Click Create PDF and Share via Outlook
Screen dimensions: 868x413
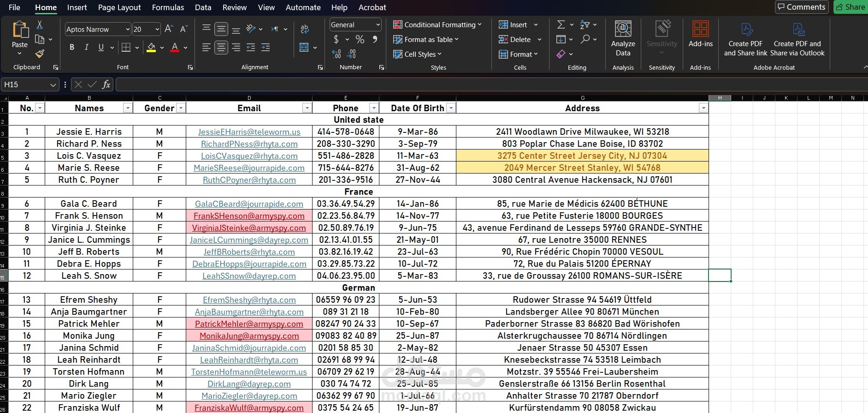pos(797,39)
